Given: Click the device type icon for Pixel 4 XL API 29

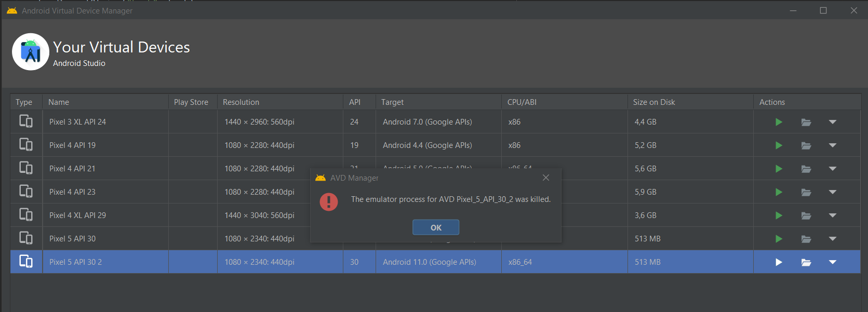Looking at the screenshot, I should pos(26,215).
